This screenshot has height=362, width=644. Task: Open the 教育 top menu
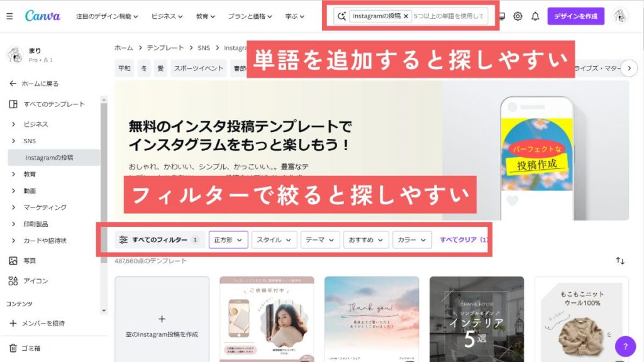pos(206,16)
